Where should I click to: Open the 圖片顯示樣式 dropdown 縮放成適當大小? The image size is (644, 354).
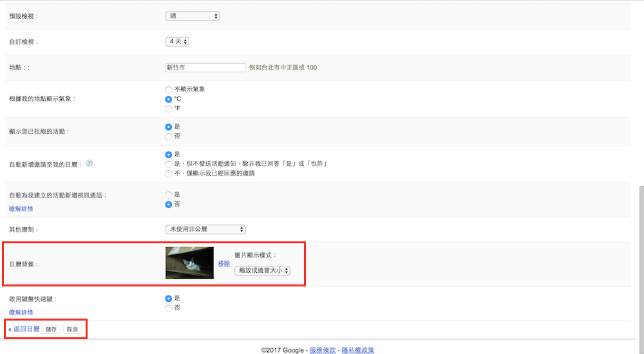(x=263, y=270)
